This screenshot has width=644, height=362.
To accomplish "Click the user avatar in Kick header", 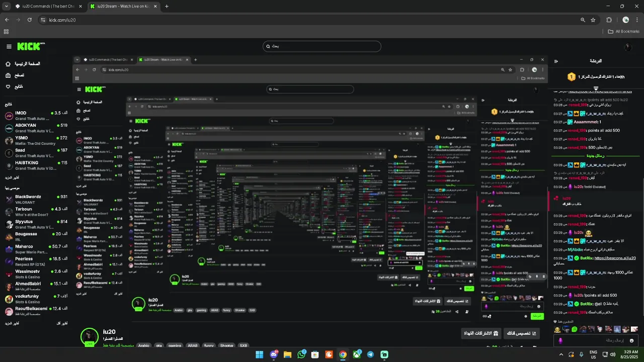I will (627, 47).
